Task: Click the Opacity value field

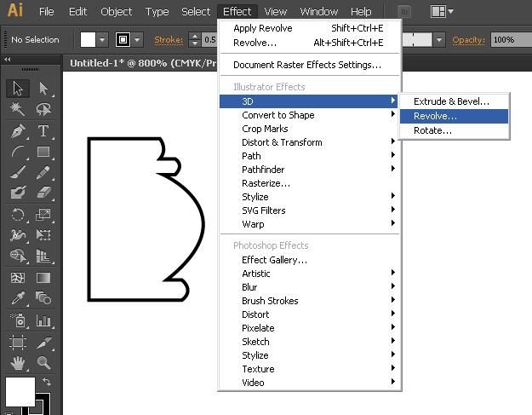Action: point(511,40)
